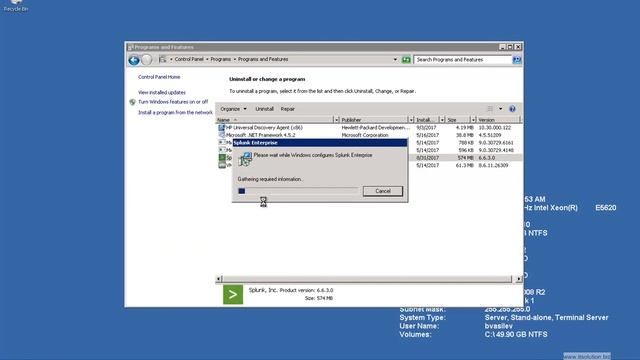The height and width of the screenshot is (360, 640).
Task: Click Programs in the breadcrumb path
Action: click(220, 59)
